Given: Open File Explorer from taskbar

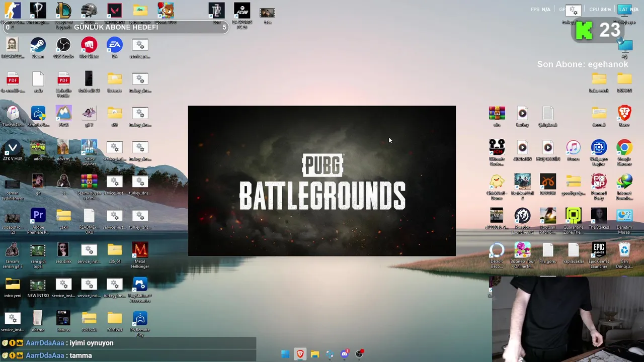Looking at the screenshot, I should (x=315, y=354).
